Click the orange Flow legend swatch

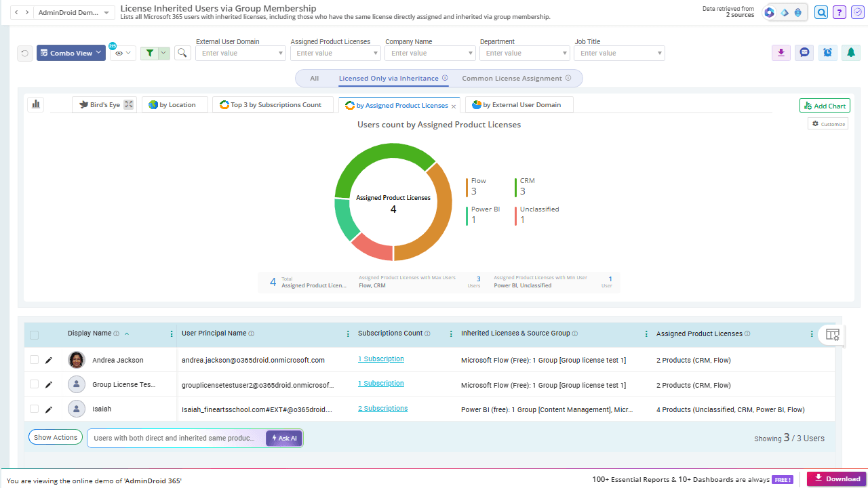[467, 187]
